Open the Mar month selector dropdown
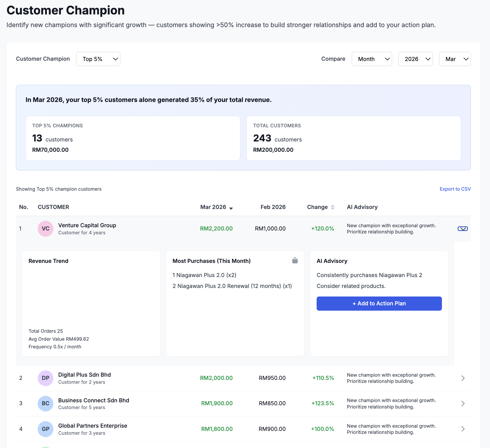The height and width of the screenshot is (448, 490). coord(455,59)
